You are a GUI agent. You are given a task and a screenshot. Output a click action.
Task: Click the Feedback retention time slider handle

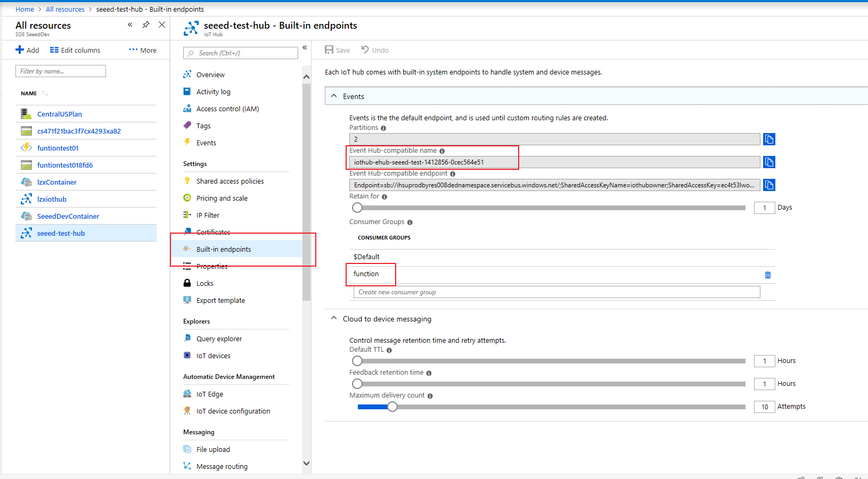357,384
